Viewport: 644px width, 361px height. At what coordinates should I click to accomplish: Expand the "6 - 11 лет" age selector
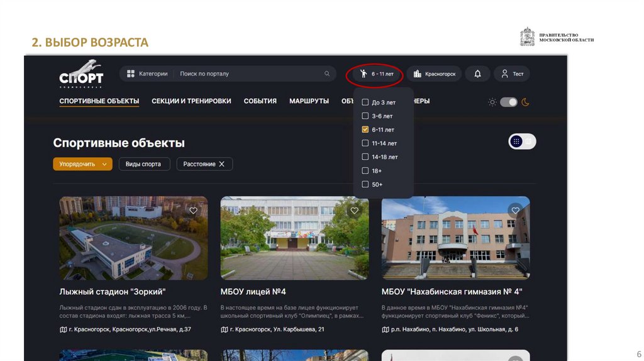pyautogui.click(x=377, y=74)
